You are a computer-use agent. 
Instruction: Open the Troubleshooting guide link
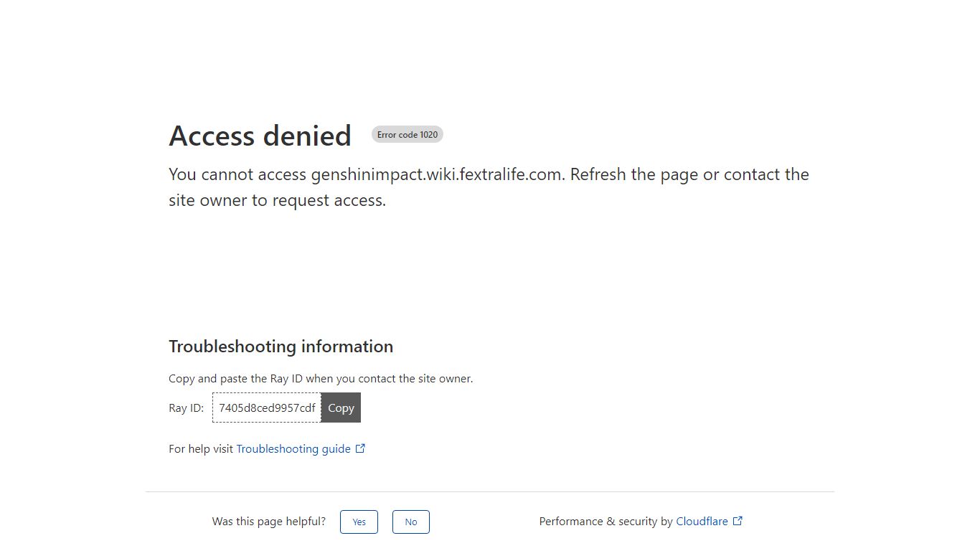[293, 448]
